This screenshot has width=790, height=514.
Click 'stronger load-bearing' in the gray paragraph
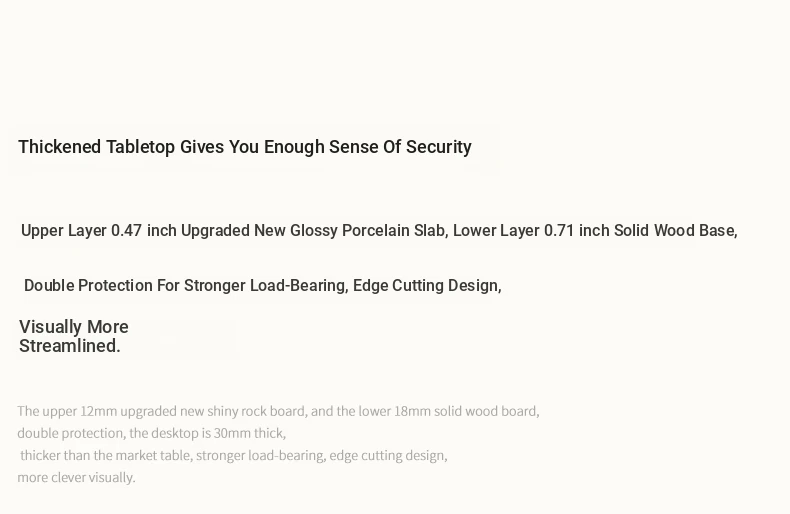260,456
